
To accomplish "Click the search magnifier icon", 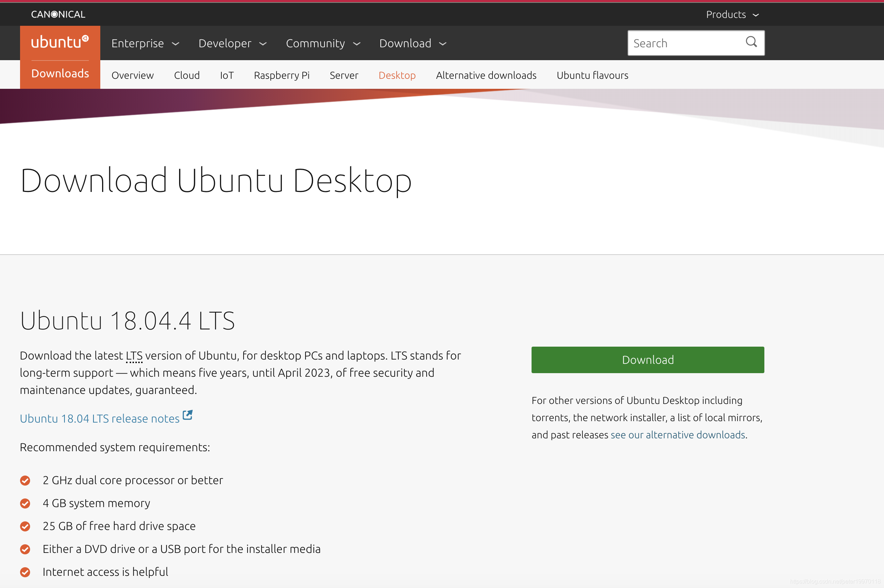I will coord(751,42).
